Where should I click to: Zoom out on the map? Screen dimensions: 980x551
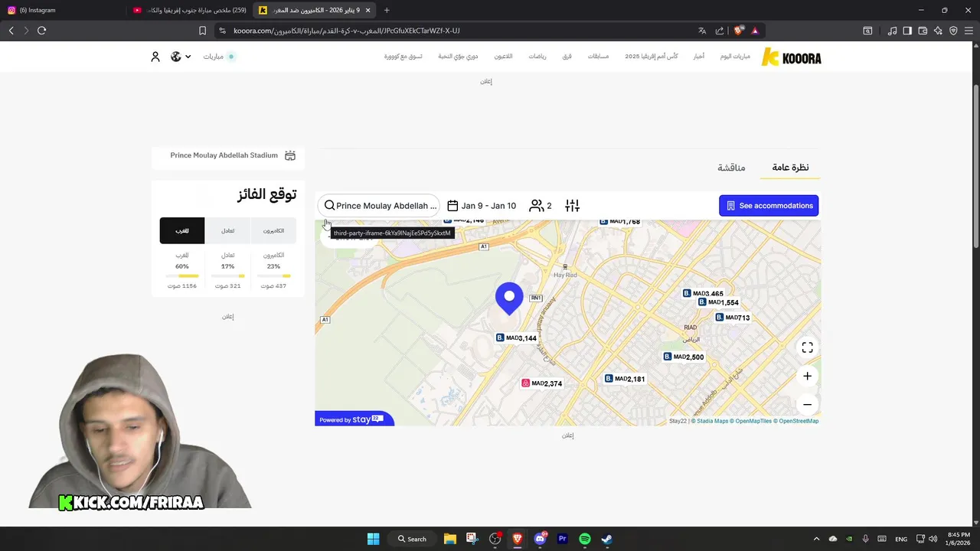807,405
